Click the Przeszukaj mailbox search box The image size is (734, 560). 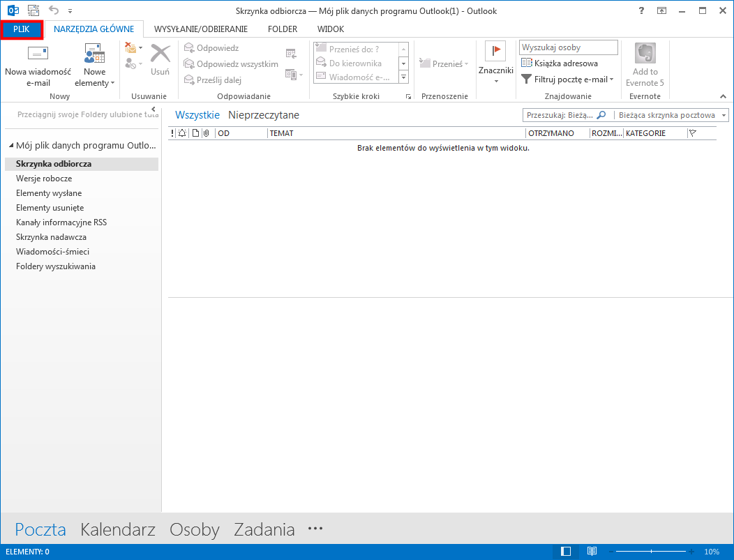point(560,115)
